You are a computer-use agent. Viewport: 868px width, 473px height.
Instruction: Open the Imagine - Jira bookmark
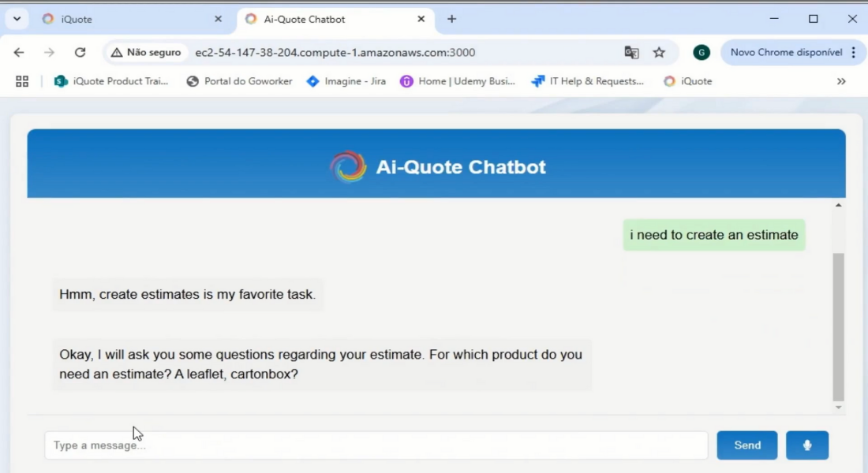346,81
